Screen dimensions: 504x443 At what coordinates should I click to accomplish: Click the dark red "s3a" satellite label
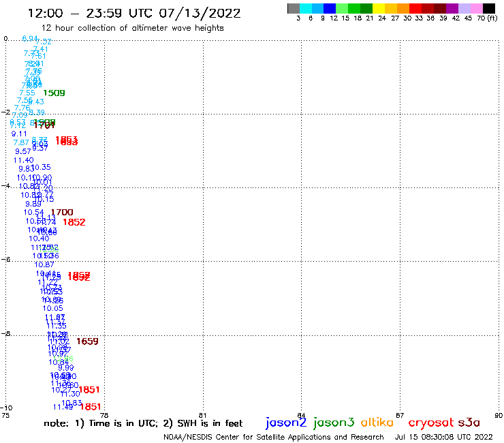(x=469, y=423)
